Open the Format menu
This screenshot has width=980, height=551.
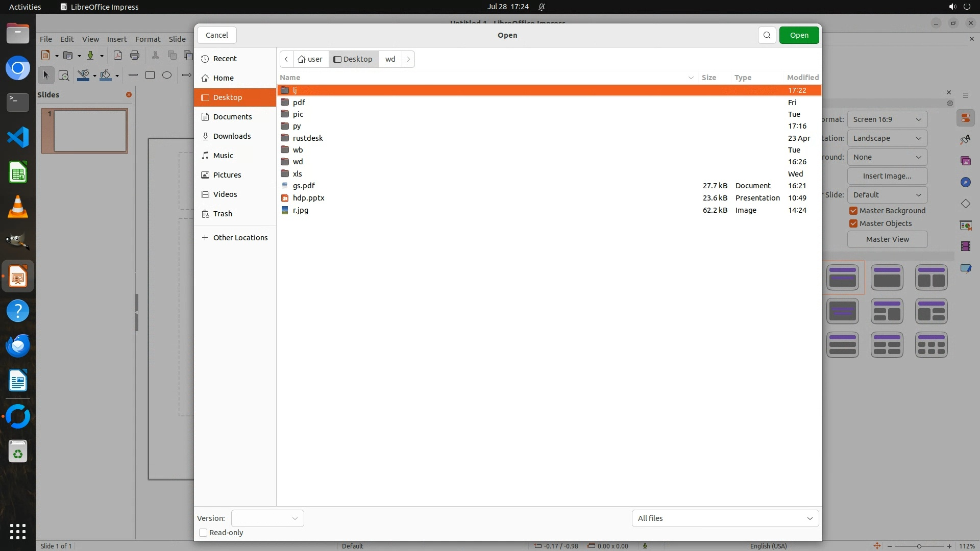[x=148, y=39]
